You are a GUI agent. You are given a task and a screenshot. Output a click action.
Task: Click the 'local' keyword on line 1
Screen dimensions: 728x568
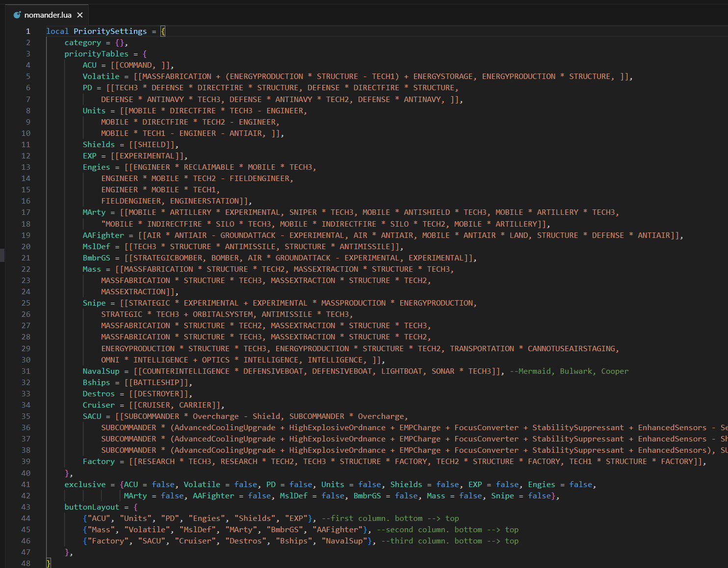[x=57, y=31]
